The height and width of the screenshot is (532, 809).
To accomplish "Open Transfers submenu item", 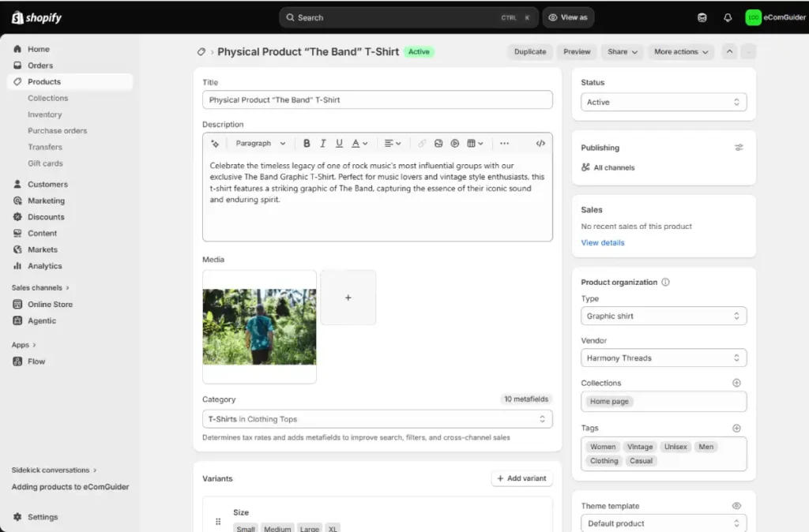I will pyautogui.click(x=45, y=147).
